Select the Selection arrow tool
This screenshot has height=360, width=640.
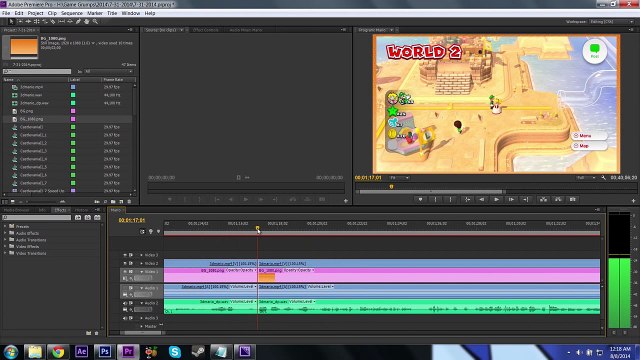click(11, 22)
